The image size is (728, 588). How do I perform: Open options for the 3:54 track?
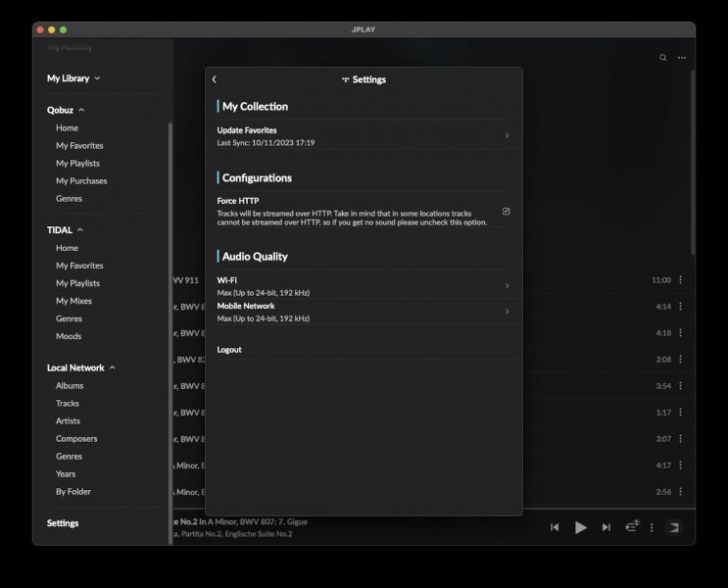pyautogui.click(x=681, y=385)
